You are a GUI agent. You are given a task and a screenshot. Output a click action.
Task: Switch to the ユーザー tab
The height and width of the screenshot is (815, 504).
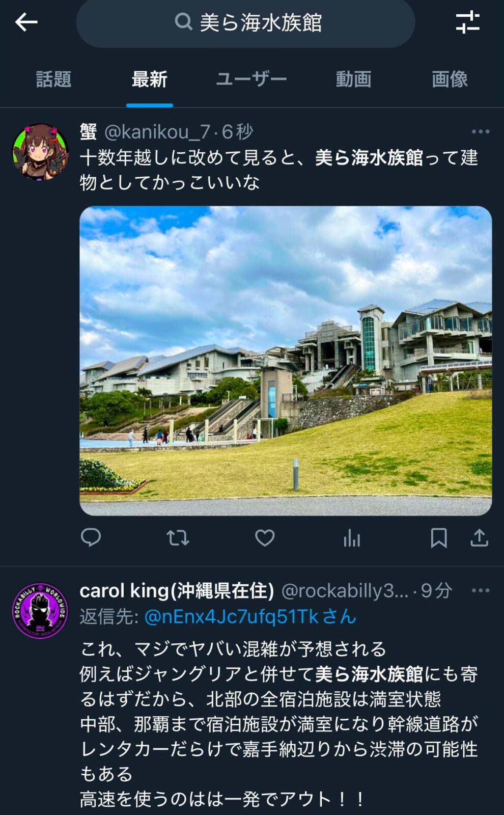(x=251, y=79)
